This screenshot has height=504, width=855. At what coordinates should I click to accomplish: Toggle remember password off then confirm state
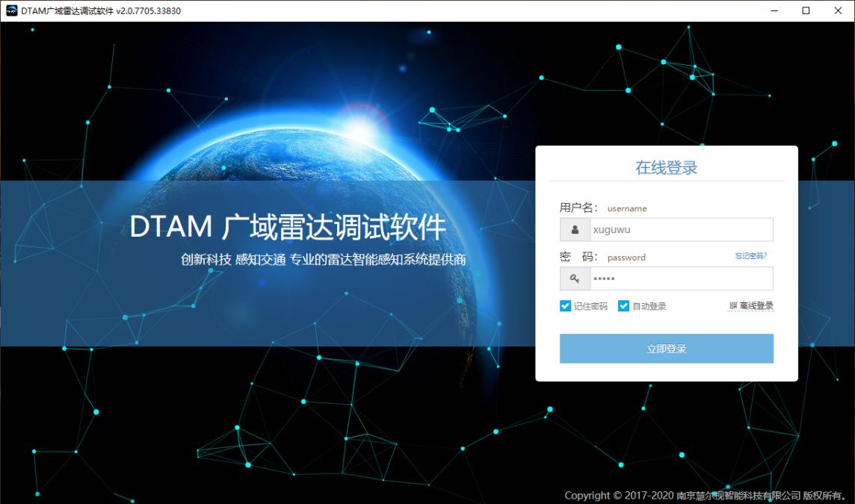click(x=565, y=305)
